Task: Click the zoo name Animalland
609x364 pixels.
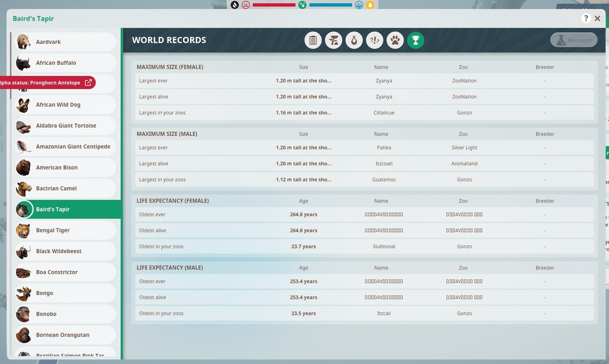Action: coord(465,164)
